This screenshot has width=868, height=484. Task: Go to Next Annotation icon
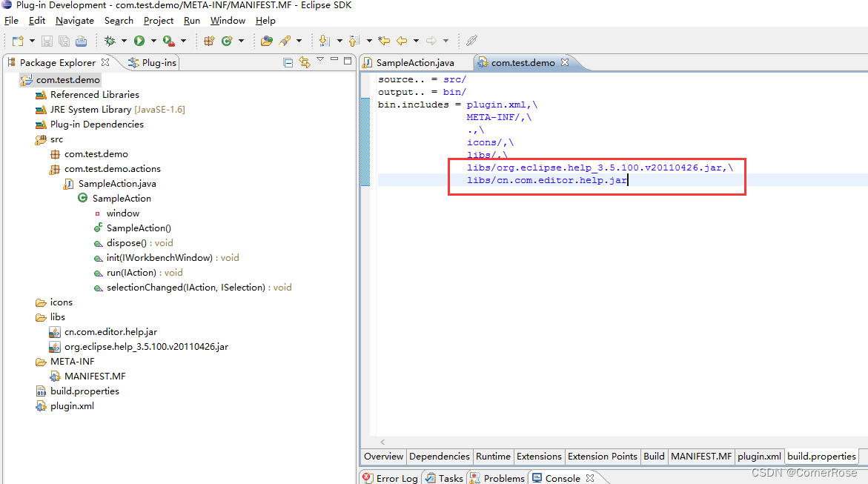(325, 41)
